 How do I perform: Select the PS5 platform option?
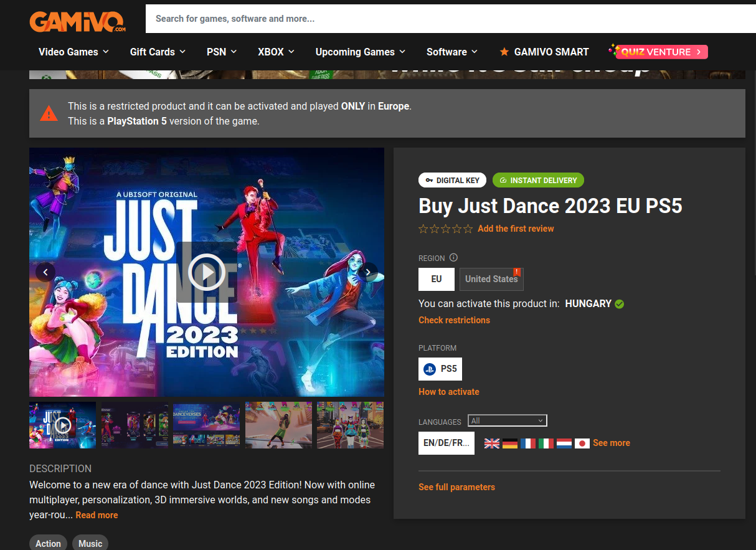coord(440,369)
